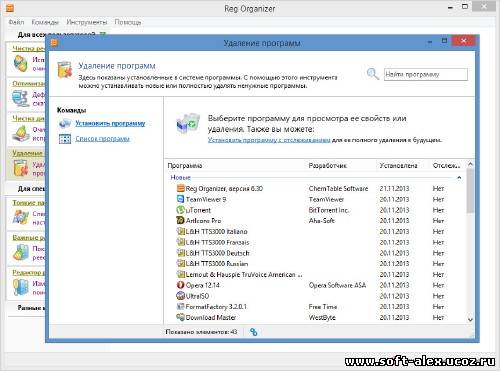This screenshot has height=371, width=500.
Task: Sort by Отслеж... column header
Action: coord(446,166)
